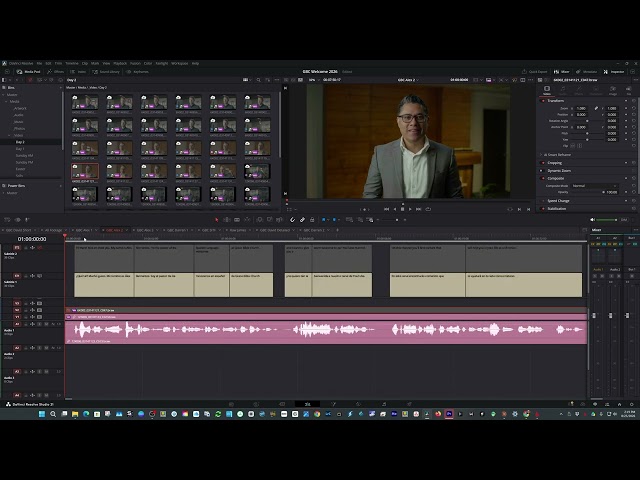Toggle the Dynamic Zoom enable switch
The width and height of the screenshot is (640, 480).
point(542,171)
